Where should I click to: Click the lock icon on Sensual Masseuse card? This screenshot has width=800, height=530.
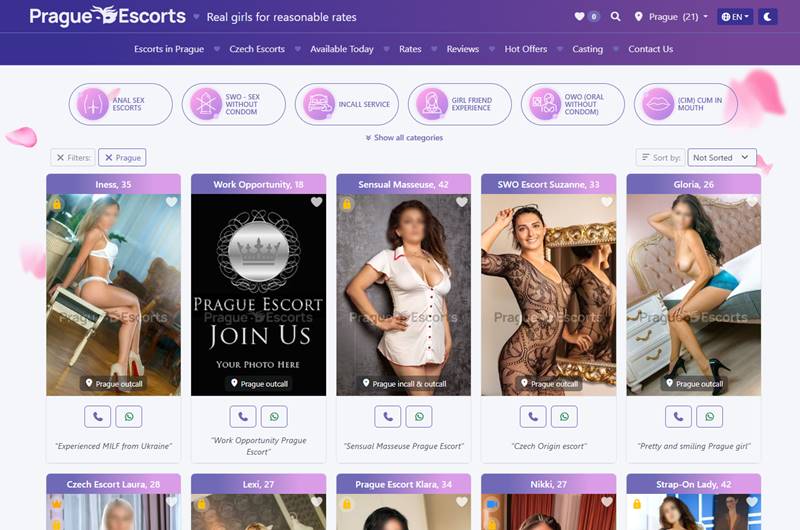tap(347, 204)
